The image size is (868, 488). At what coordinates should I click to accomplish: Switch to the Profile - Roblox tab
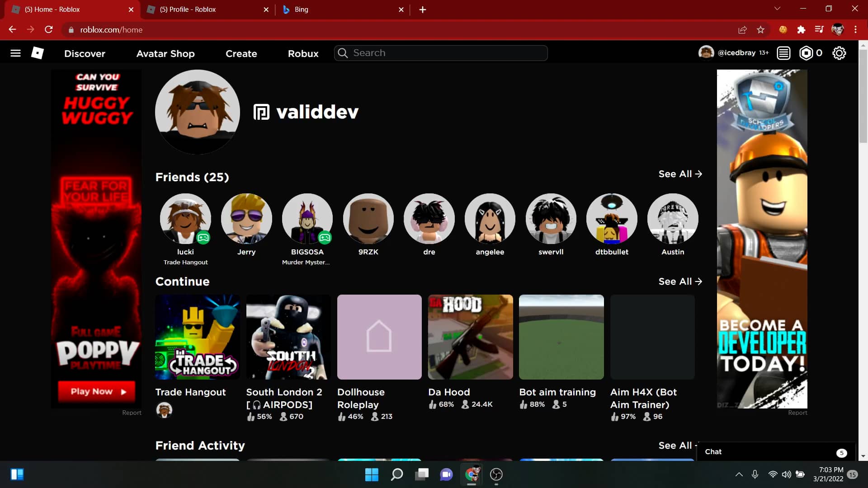[208, 9]
